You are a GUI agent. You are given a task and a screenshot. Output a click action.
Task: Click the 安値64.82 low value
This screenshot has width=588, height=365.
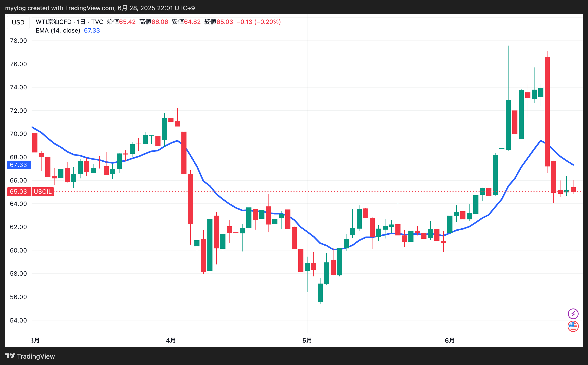[x=186, y=22]
